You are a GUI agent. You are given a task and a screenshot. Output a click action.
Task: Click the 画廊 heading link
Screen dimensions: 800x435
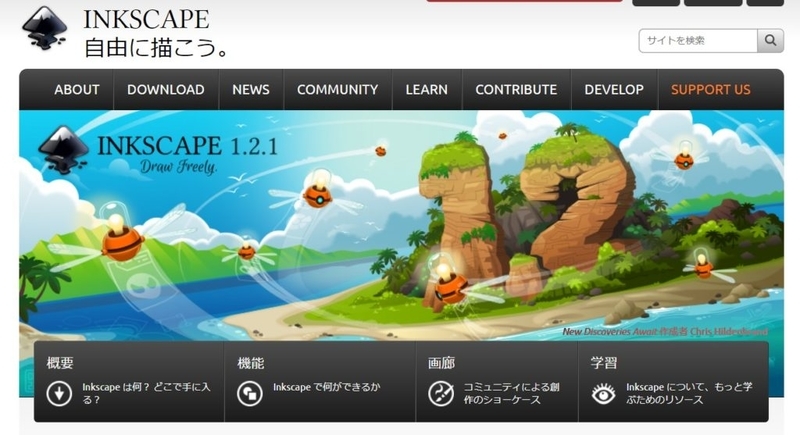pyautogui.click(x=442, y=363)
